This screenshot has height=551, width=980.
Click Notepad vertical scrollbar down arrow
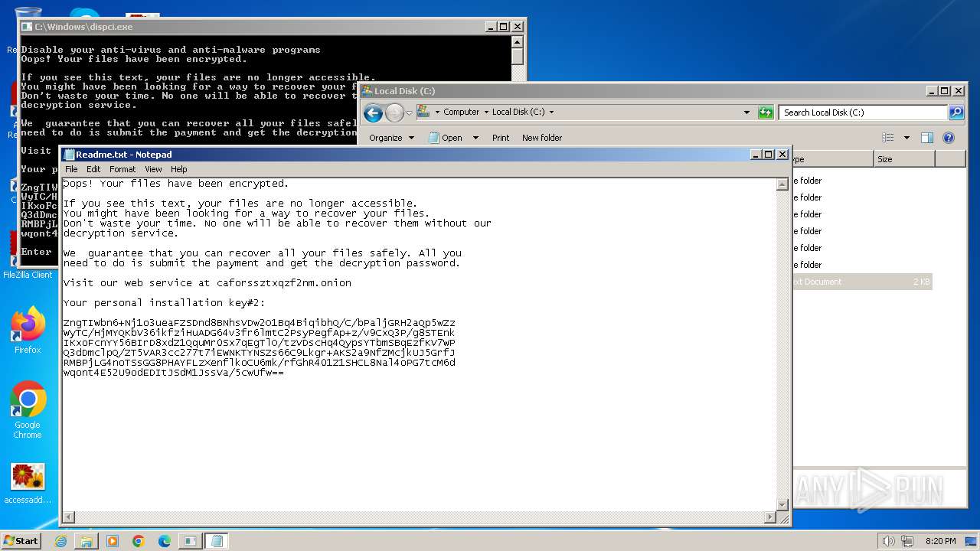coord(782,505)
